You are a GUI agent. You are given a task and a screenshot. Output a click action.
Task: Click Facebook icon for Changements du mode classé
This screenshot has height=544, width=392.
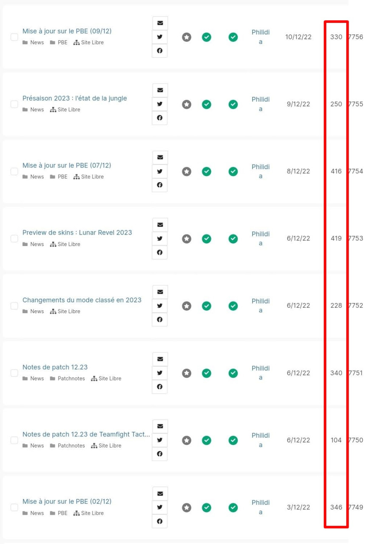pyautogui.click(x=160, y=320)
